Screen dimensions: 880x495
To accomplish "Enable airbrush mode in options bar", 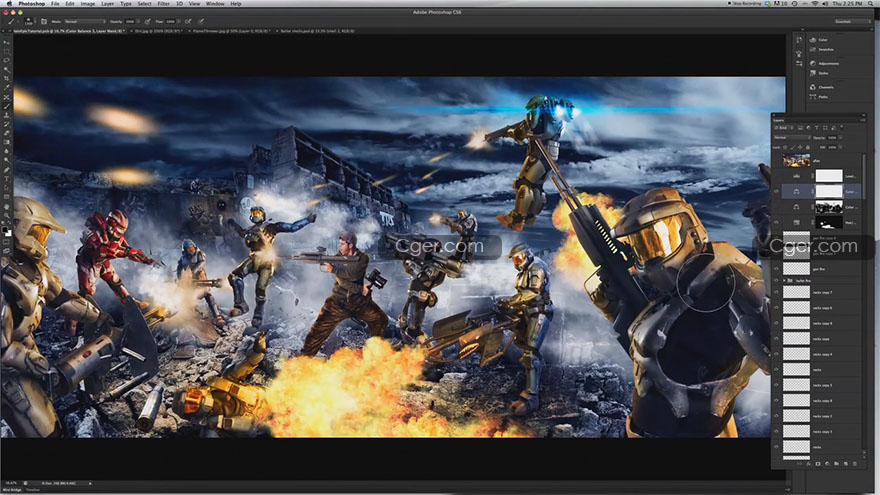I will click(x=188, y=21).
